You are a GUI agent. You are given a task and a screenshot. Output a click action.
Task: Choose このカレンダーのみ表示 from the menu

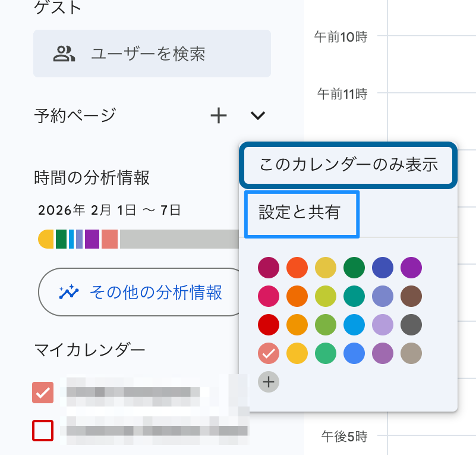(x=348, y=165)
